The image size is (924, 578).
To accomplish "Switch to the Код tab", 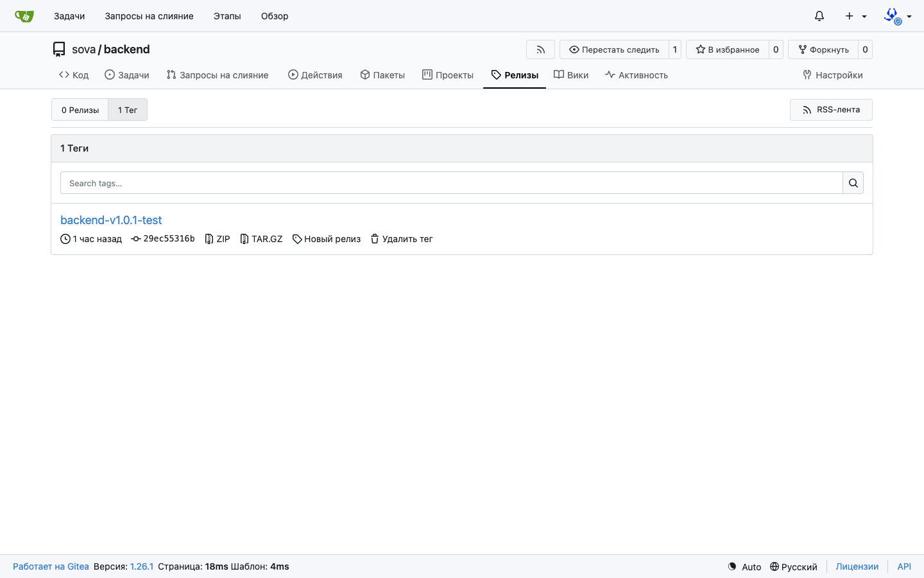I will [74, 75].
